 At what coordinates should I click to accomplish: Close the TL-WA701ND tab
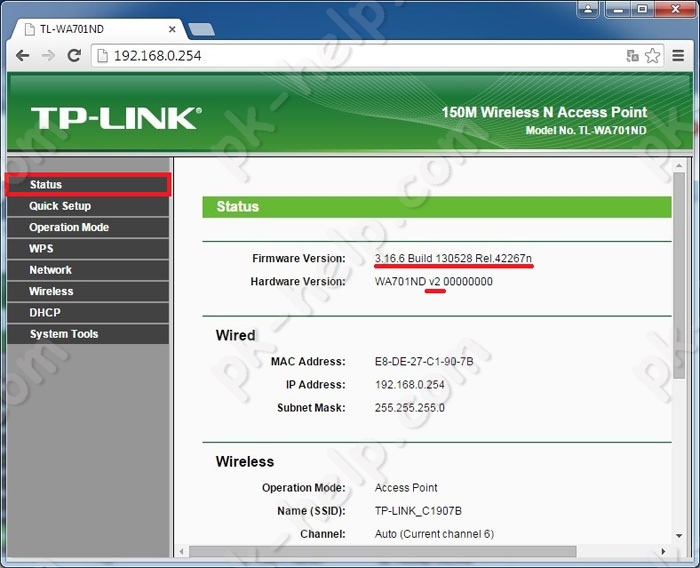(172, 29)
